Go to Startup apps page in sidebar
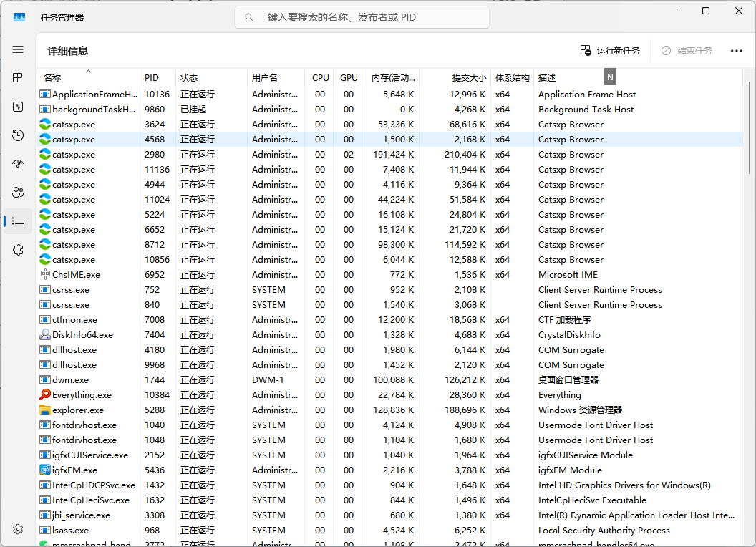This screenshot has width=756, height=547. [x=18, y=164]
